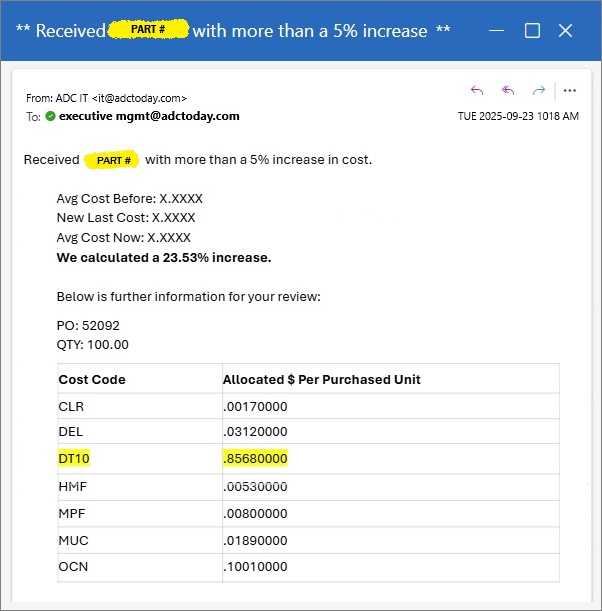This screenshot has width=602, height=611.
Task: Close the email message window
Action: pos(565,31)
